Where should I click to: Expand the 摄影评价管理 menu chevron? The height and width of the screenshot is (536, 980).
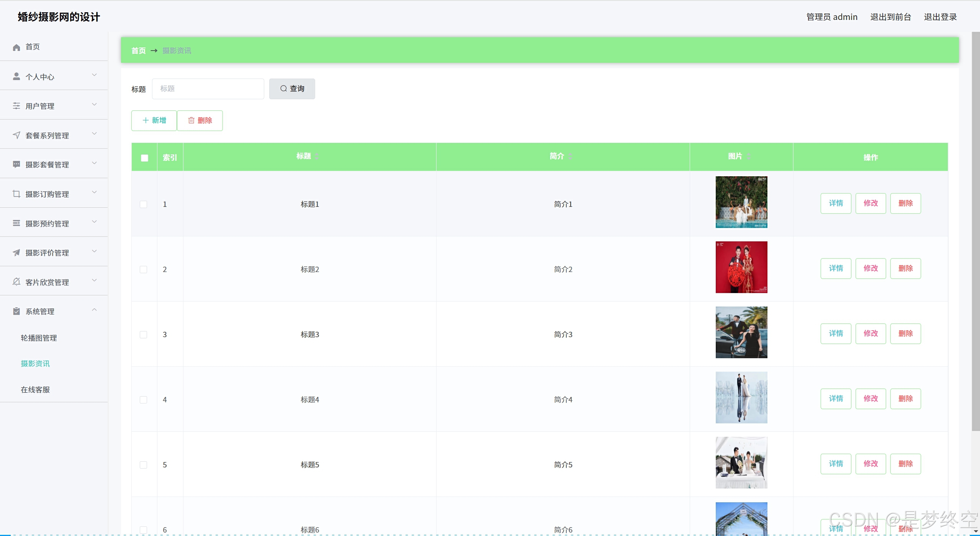94,251
